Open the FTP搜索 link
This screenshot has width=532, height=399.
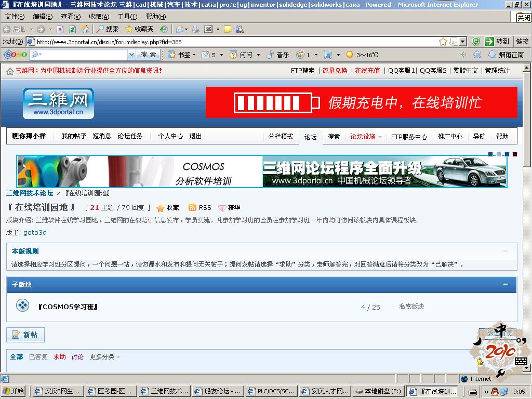click(x=303, y=71)
